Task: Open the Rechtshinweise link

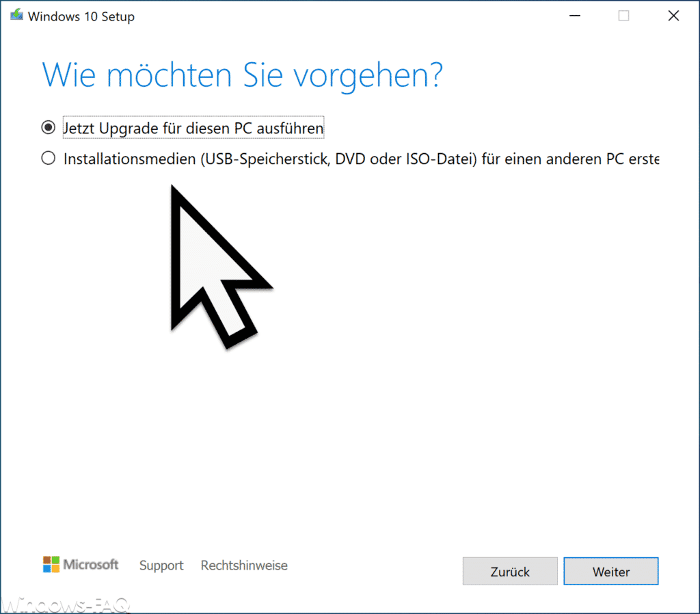Action: pyautogui.click(x=244, y=565)
